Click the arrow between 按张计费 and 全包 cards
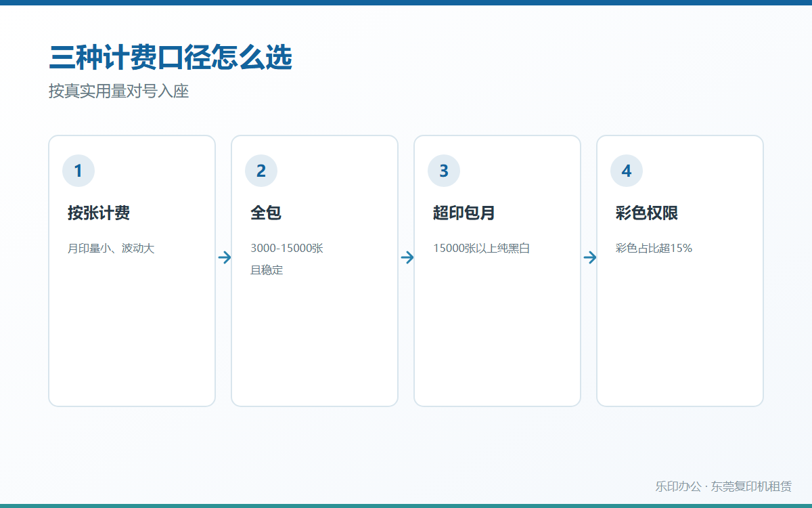 [x=225, y=257]
